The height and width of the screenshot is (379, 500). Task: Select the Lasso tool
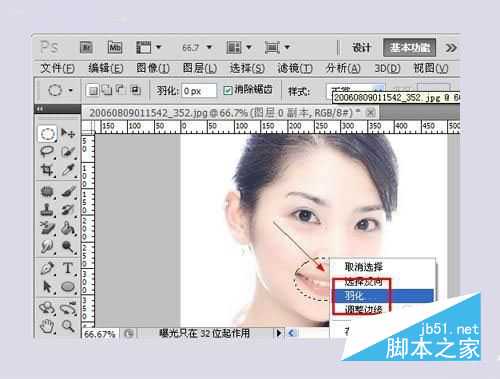pos(47,152)
